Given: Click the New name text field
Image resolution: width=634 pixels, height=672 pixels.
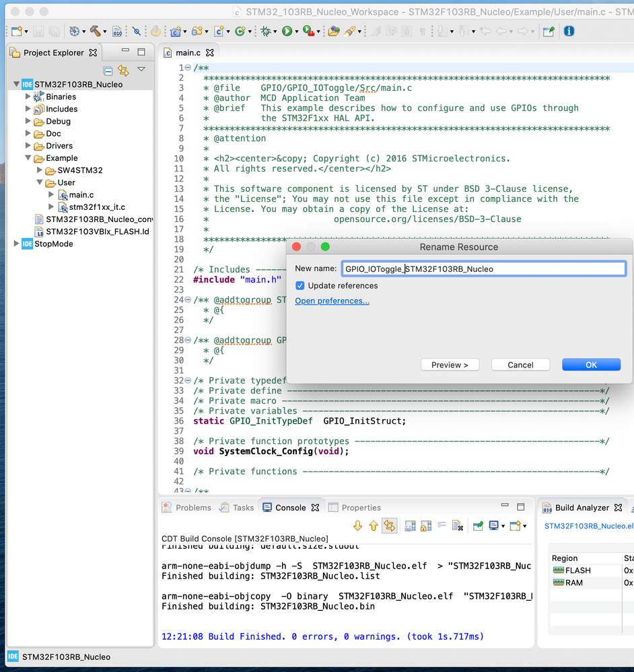Looking at the screenshot, I should pos(483,268).
